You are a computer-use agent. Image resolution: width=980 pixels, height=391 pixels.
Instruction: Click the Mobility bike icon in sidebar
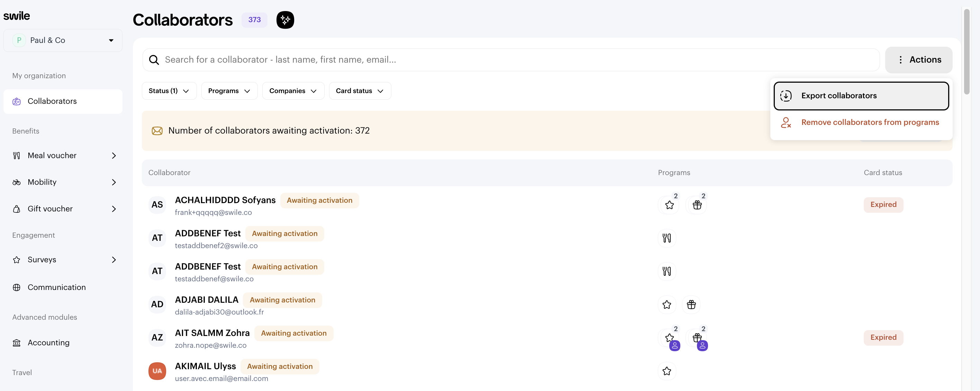16,182
